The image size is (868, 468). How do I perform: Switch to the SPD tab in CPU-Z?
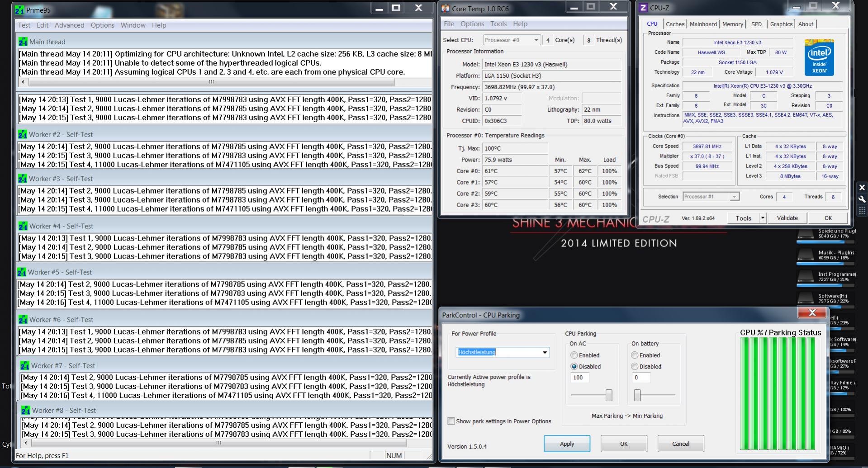757,24
